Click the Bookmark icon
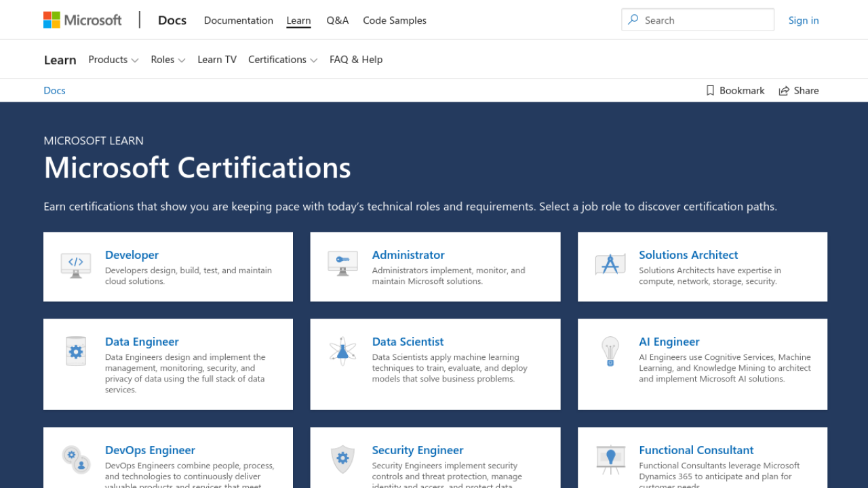 (x=710, y=90)
